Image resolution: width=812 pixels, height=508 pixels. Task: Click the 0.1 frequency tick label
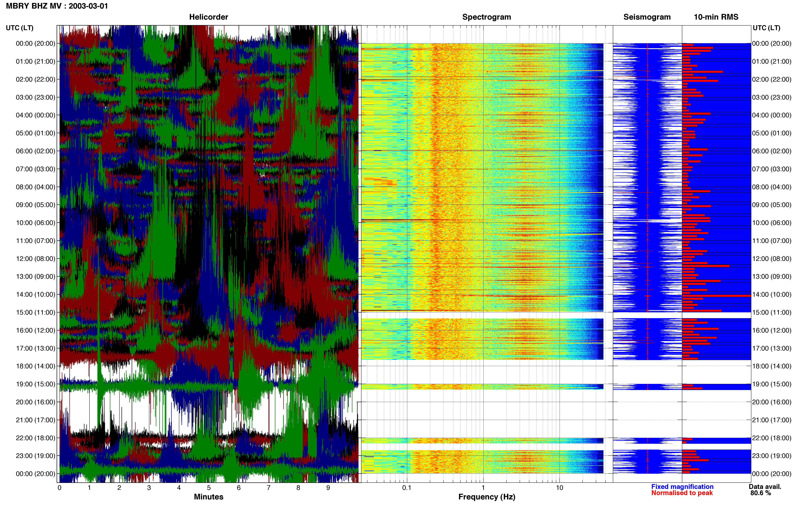point(407,487)
